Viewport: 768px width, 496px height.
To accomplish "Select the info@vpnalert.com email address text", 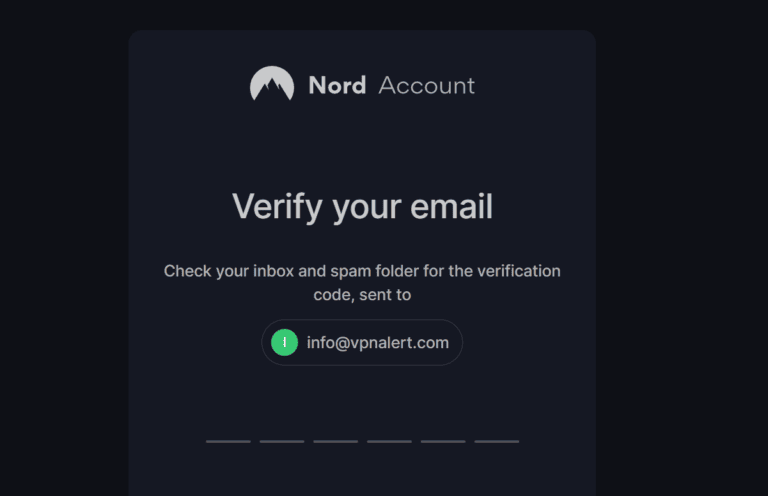I will point(378,343).
